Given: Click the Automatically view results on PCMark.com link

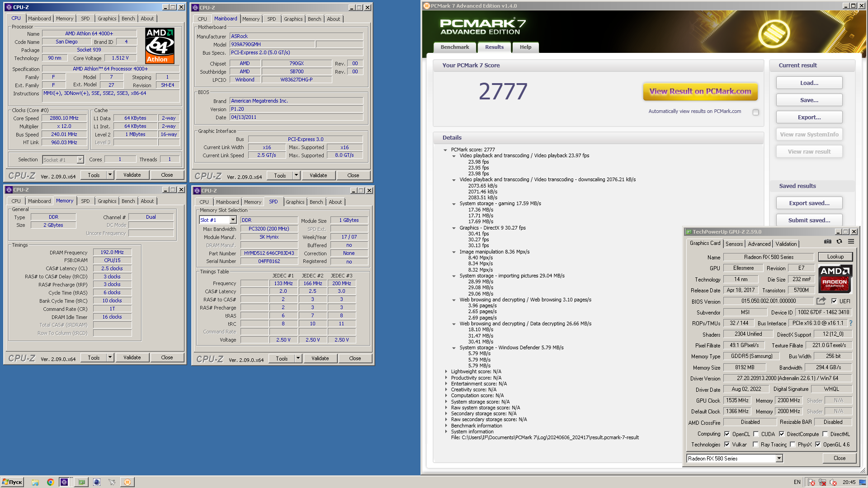Looking at the screenshot, I should [x=695, y=112].
